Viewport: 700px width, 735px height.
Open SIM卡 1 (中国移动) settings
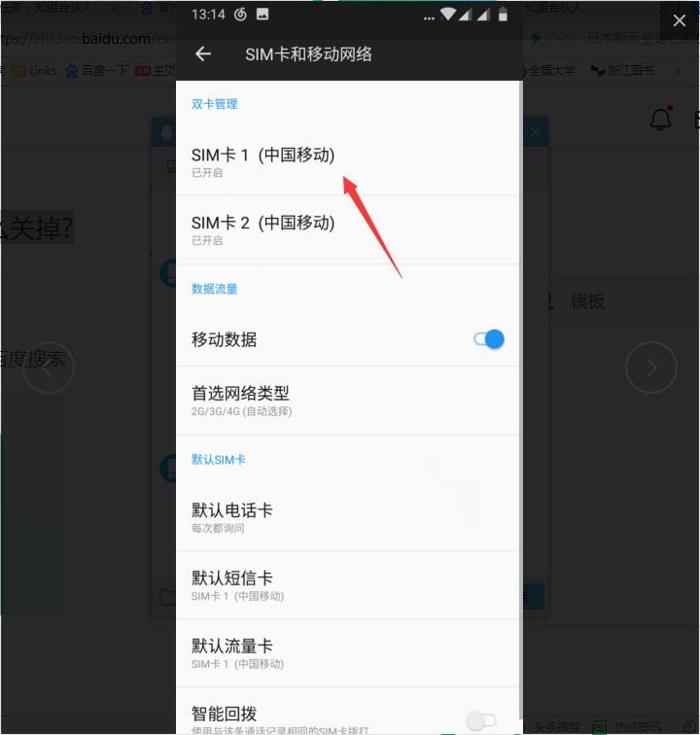pyautogui.click(x=347, y=161)
